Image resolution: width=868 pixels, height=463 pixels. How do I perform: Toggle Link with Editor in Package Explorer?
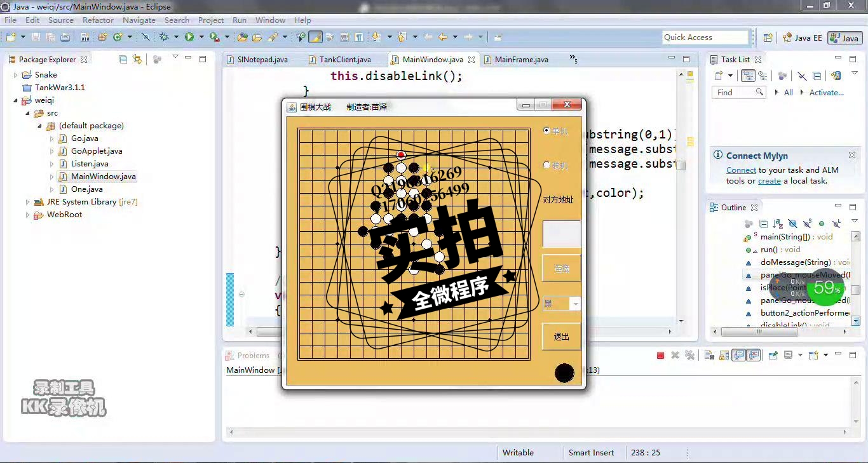(x=137, y=59)
